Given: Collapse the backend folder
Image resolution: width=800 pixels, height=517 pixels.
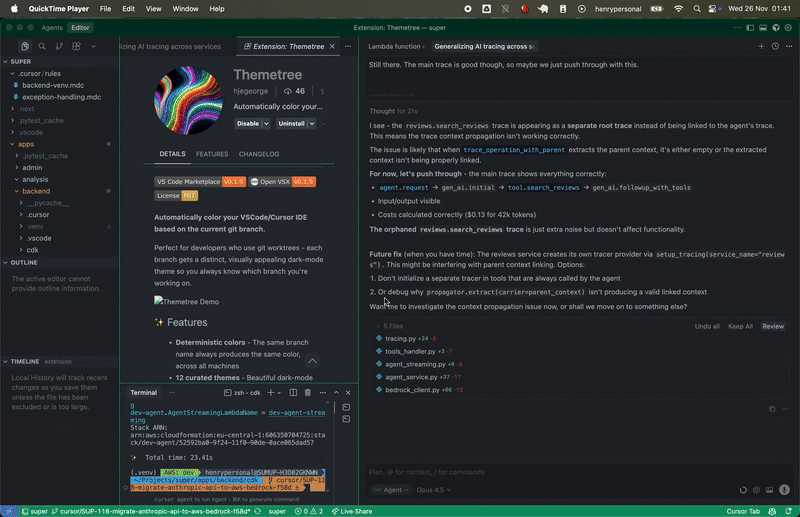Looking at the screenshot, I should [x=36, y=191].
